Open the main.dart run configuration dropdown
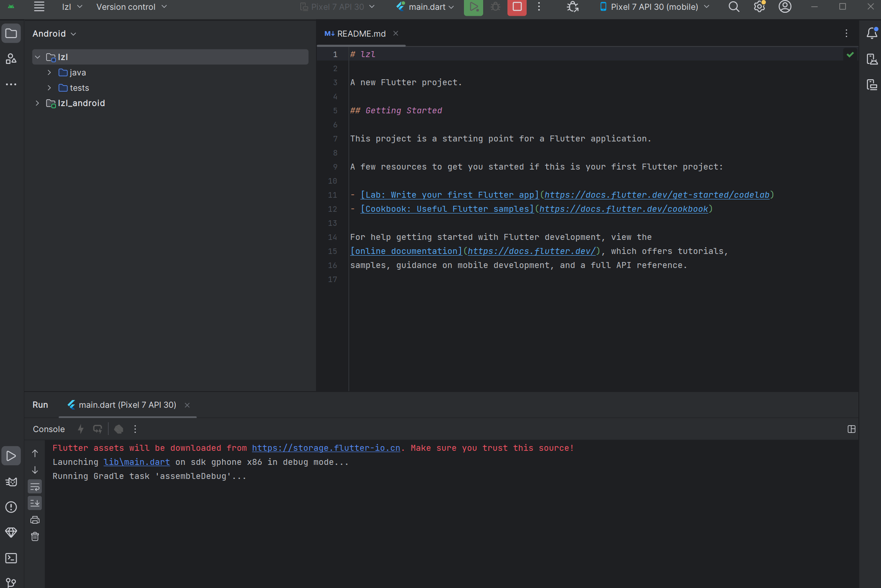This screenshot has height=588, width=881. (x=426, y=7)
